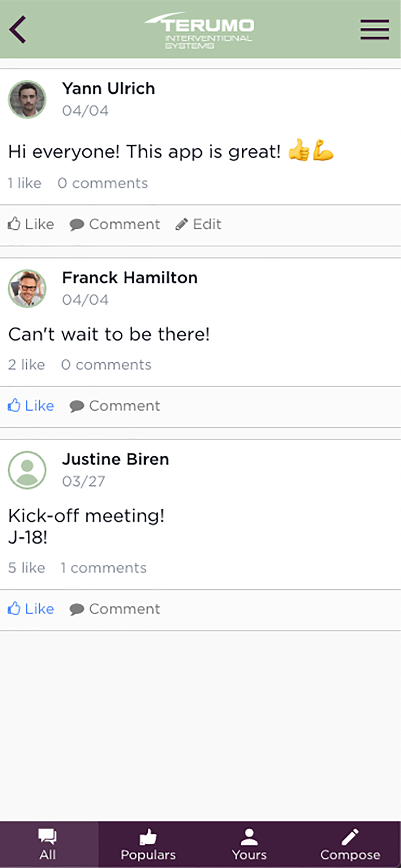Click the Terumo Interventional Systems logo

click(x=200, y=30)
